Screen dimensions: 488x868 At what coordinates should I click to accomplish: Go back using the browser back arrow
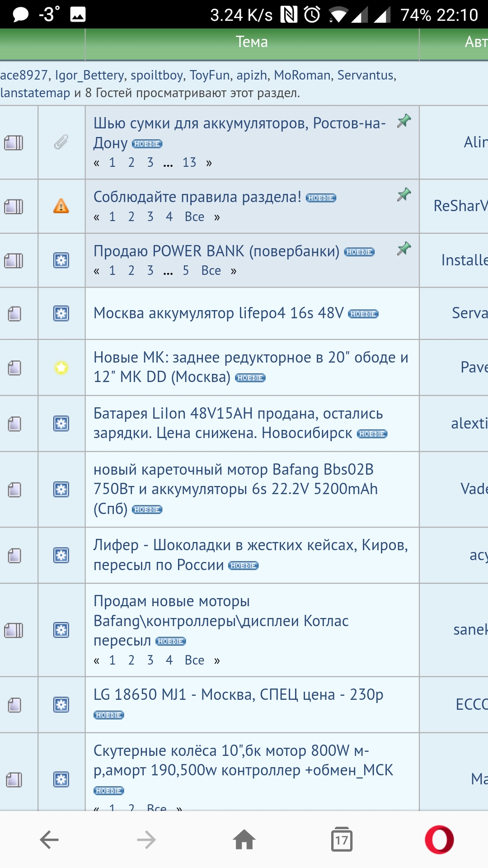(49, 840)
